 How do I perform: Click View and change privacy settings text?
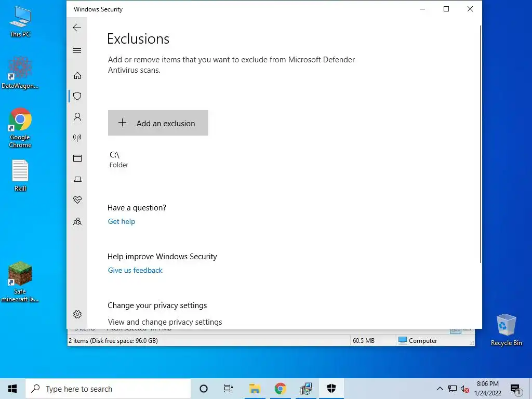pyautogui.click(x=165, y=322)
